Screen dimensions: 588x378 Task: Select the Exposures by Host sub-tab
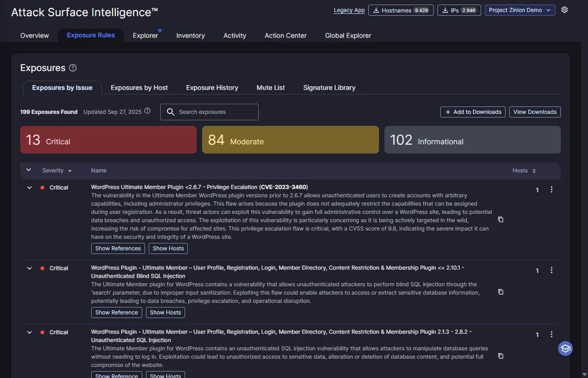(140, 88)
